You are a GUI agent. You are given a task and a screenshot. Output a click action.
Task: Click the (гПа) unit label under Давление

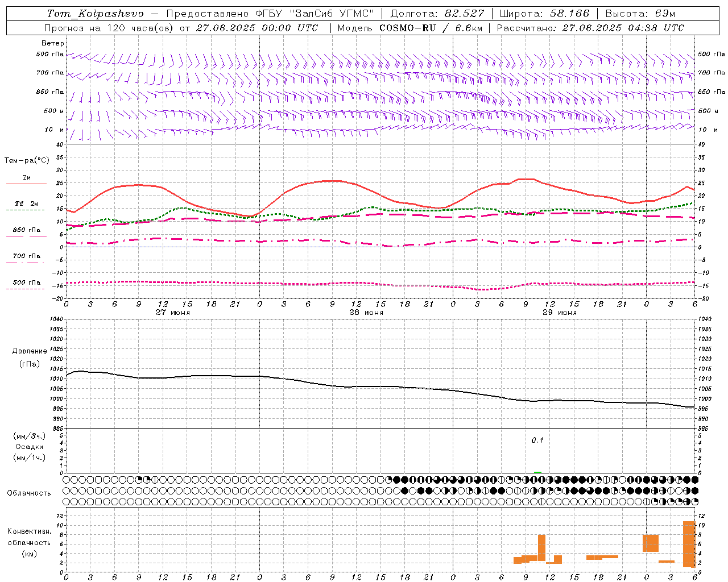click(x=30, y=364)
